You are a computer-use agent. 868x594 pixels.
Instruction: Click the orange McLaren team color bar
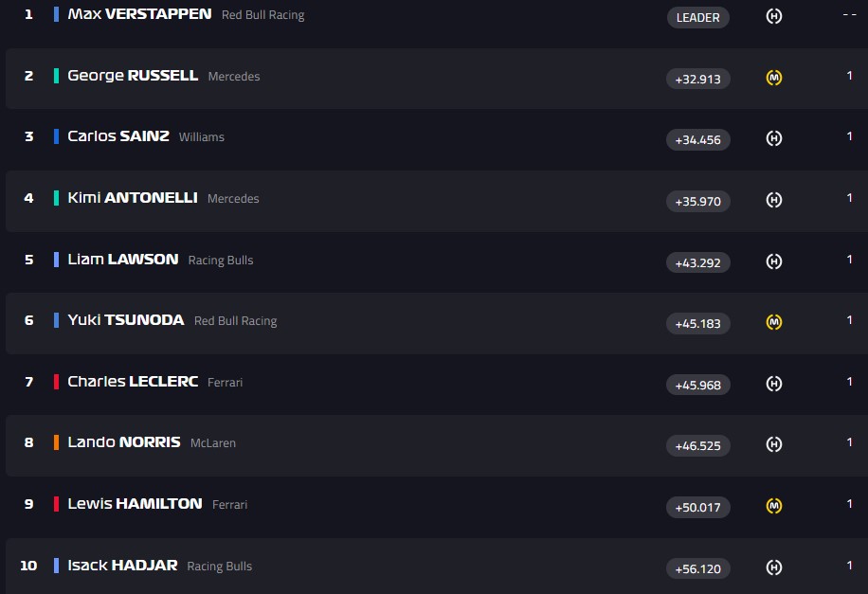[x=57, y=442]
